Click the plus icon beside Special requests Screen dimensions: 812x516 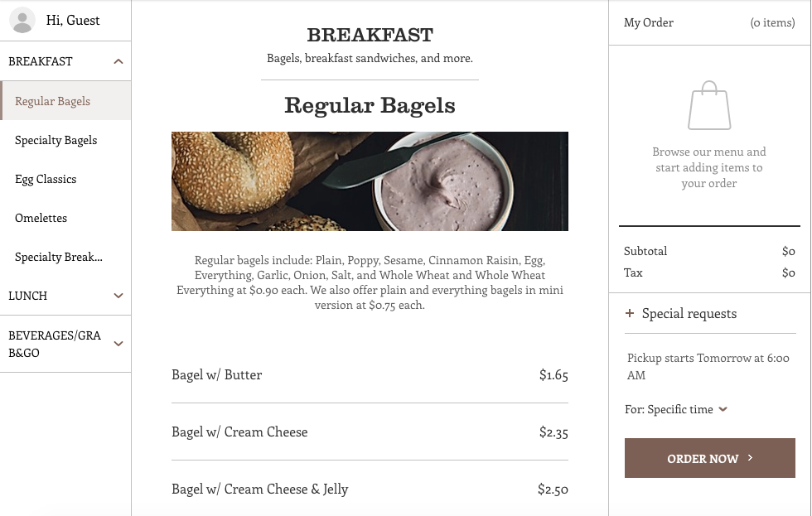click(x=630, y=313)
